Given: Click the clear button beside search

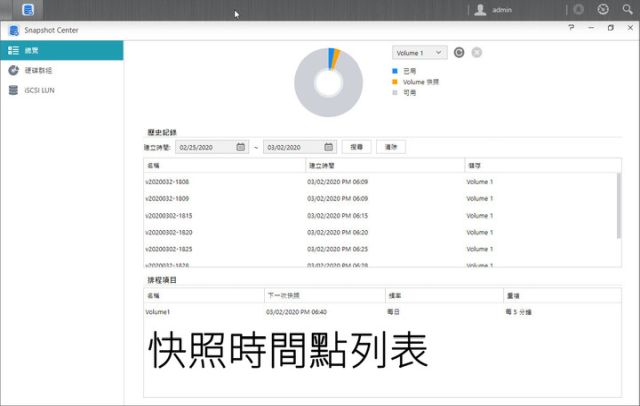Looking at the screenshot, I should point(391,147).
